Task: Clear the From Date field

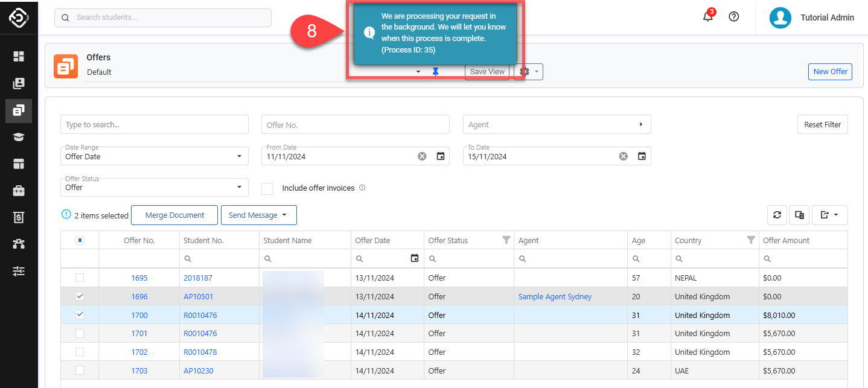Action: tap(422, 156)
